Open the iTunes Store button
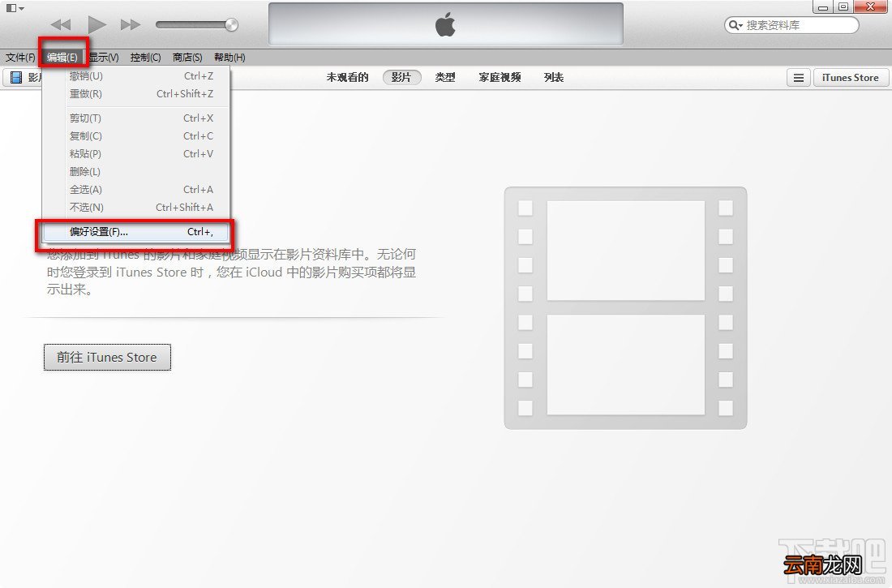Viewport: 892px width, 588px height. coord(851,78)
